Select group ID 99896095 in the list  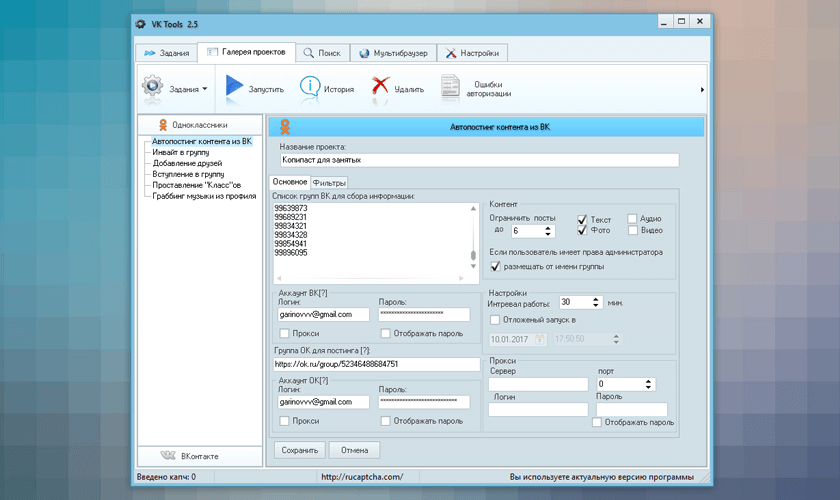click(x=290, y=253)
